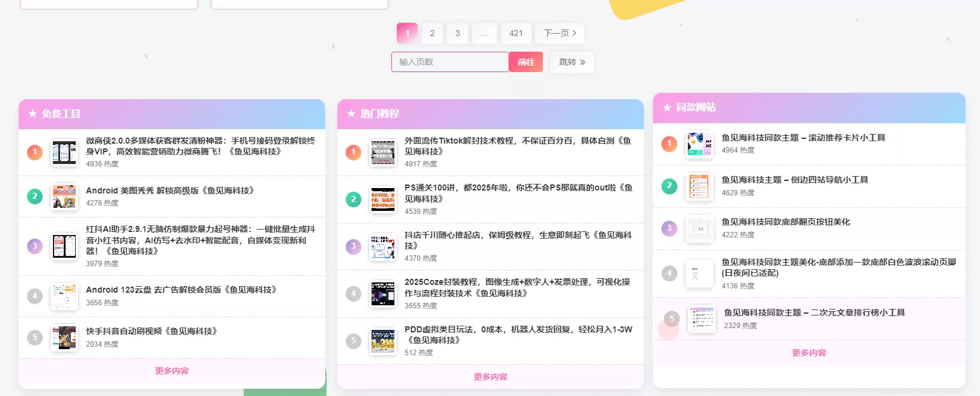Expand the 跳转 jump chevron button
Viewport: 980px width, 396px height.
pyautogui.click(x=572, y=62)
